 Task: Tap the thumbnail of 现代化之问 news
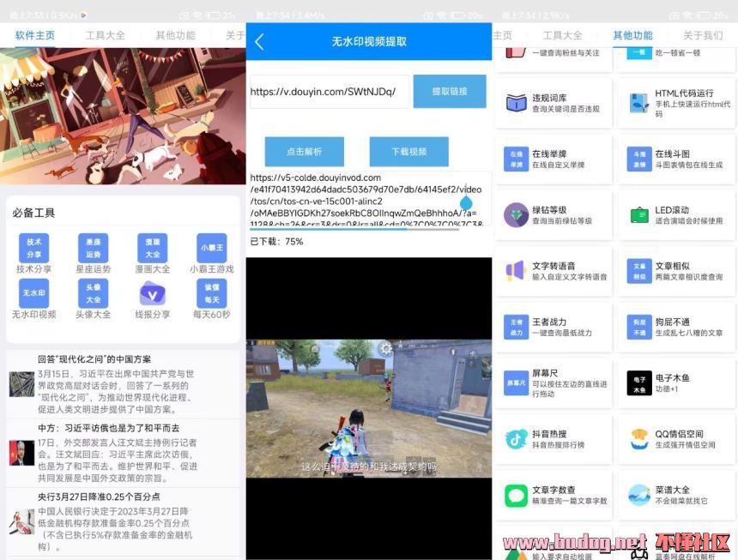21,384
